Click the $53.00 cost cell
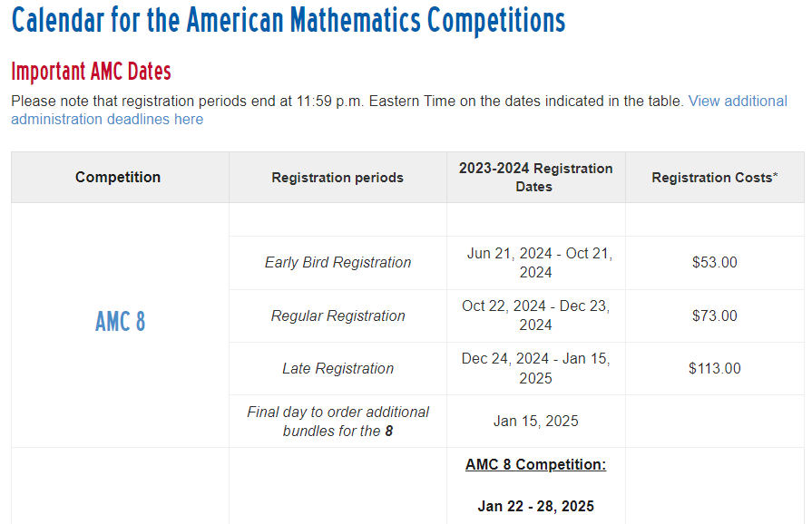812x524 pixels. tap(715, 262)
